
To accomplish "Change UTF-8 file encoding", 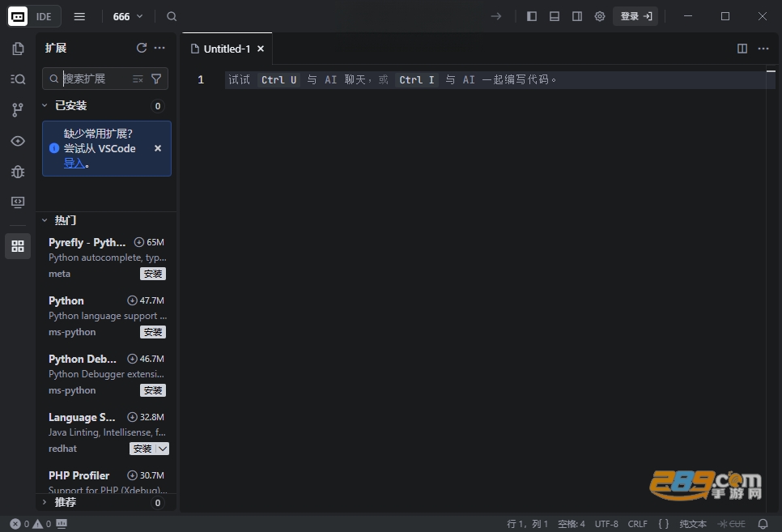I will click(606, 524).
